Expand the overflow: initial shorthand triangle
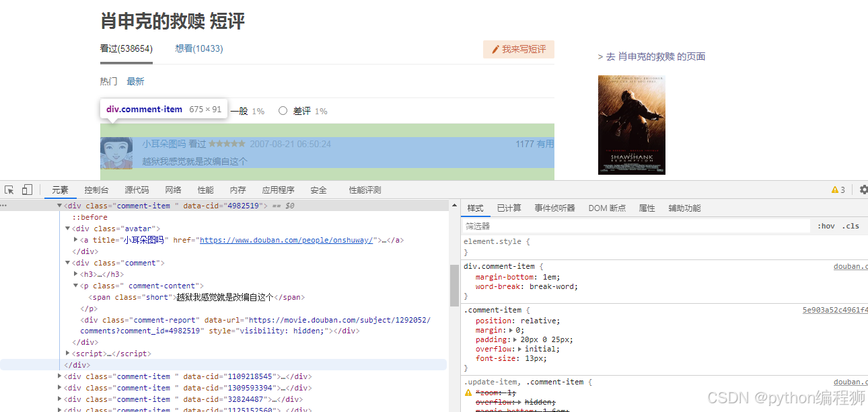The height and width of the screenshot is (412, 868). (519, 349)
